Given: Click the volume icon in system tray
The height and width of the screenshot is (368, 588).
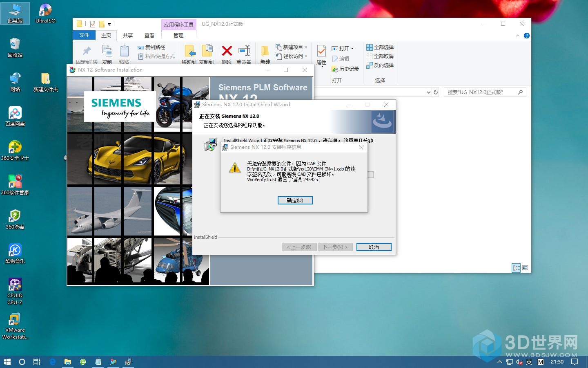Looking at the screenshot, I should coord(519,362).
